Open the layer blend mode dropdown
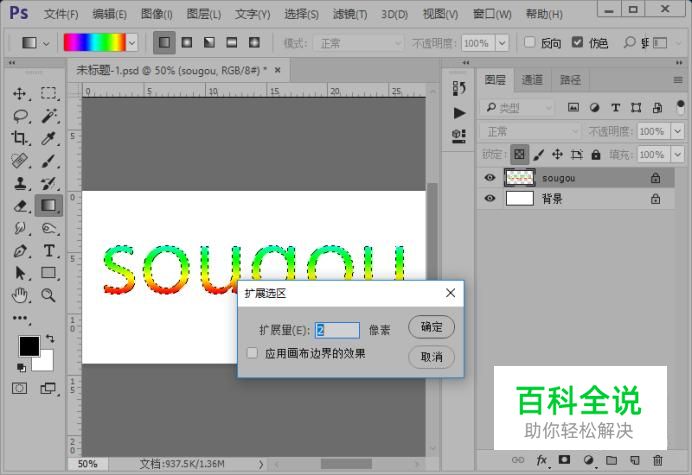 (530, 132)
